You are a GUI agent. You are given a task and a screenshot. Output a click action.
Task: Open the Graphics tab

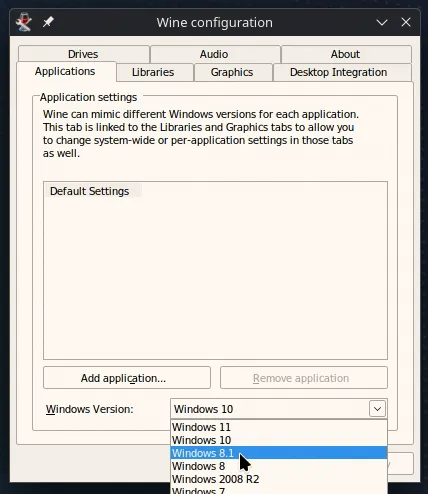pyautogui.click(x=232, y=72)
